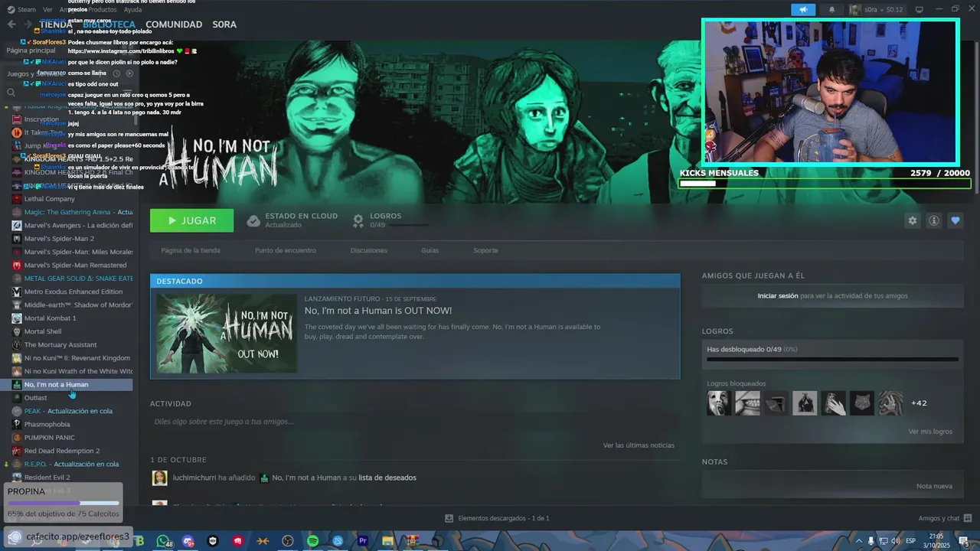Open Premiere Pro from the taskbar
This screenshot has width=980, height=551.
(363, 541)
